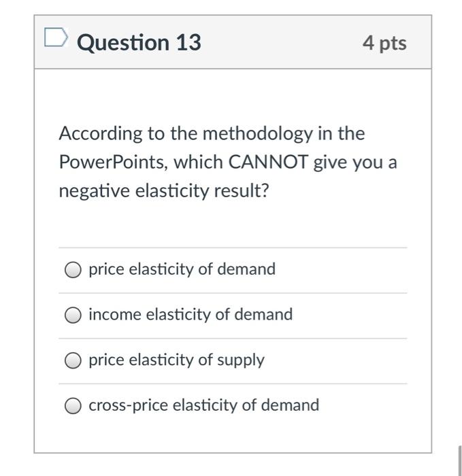Click the Question 13 heading

pos(139,42)
